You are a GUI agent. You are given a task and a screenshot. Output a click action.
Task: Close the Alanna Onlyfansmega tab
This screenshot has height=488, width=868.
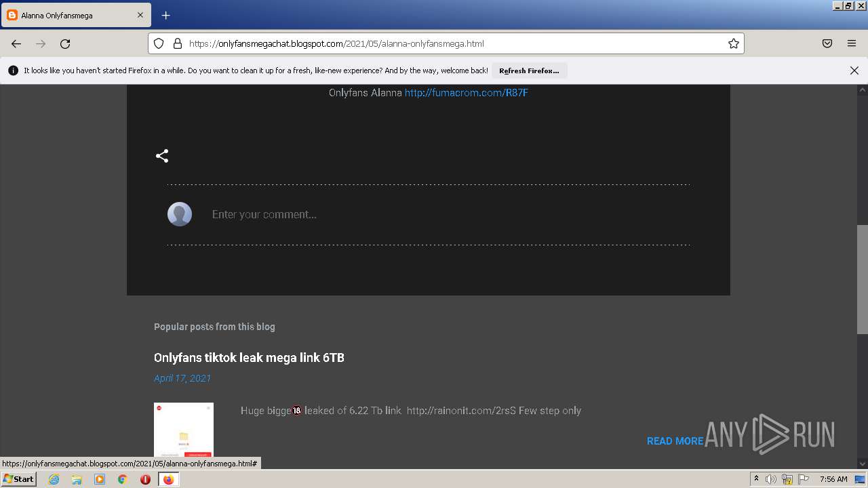140,15
